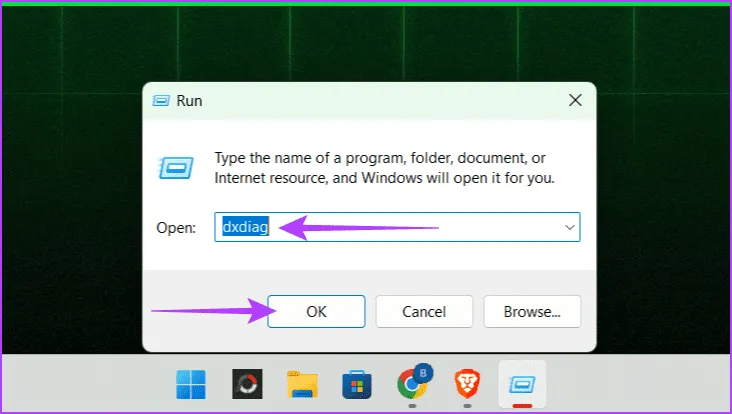Click the green desktop background above the dialog
The height and width of the screenshot is (414, 732).
coord(366,40)
